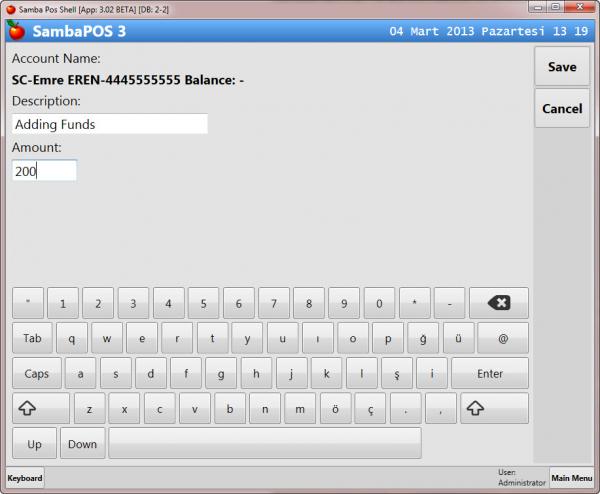Tap the number 5 key

coord(204,303)
